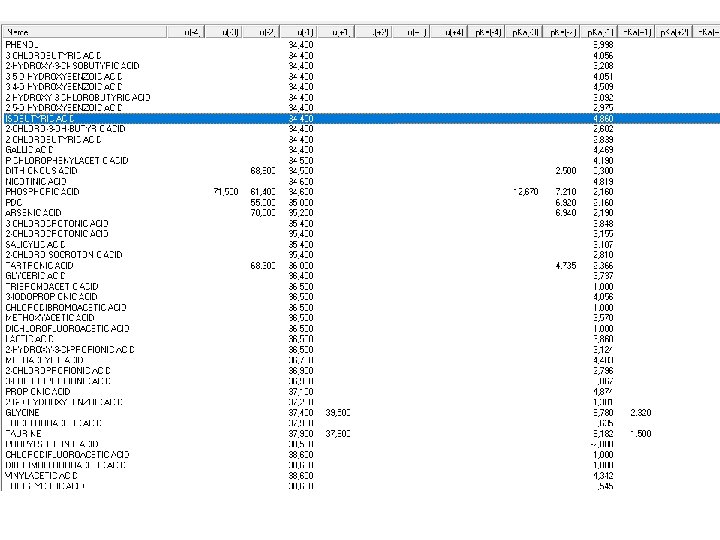Select the 2-CHLOROPROPIONIC ACID row

click(362, 371)
